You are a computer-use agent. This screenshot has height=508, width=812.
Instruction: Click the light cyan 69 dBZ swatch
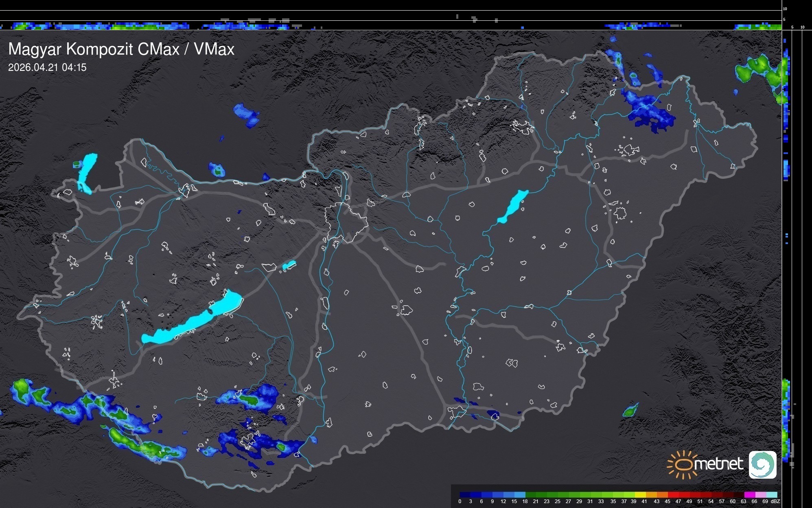[772, 495]
